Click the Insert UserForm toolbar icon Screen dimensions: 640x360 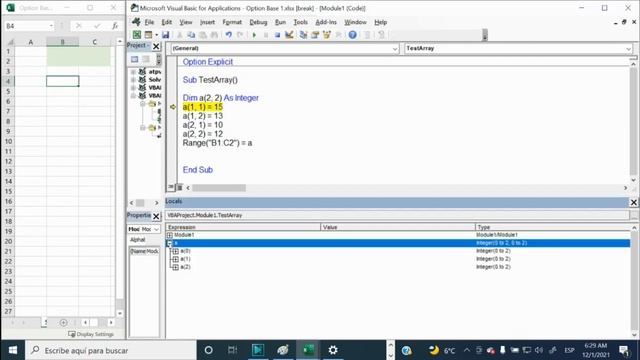[148, 35]
